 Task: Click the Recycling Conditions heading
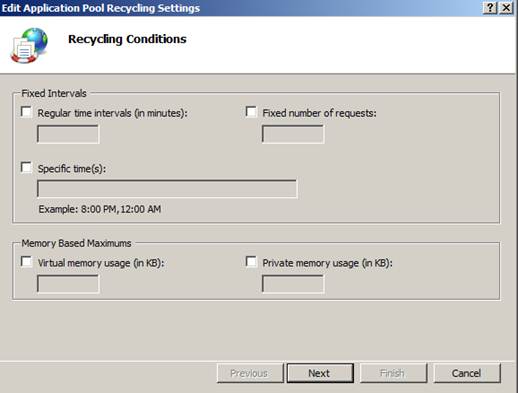(127, 39)
